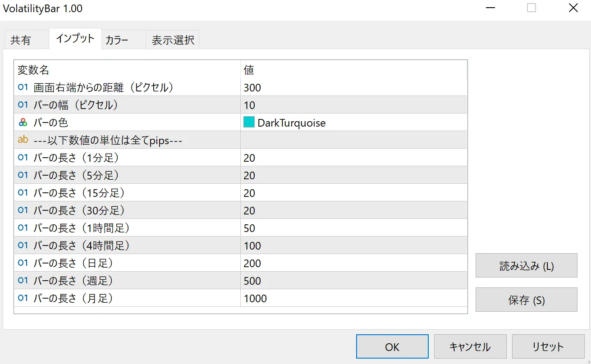Edit the 5分足 bar length value 20
Screen dimensions: 591x364
tap(353, 175)
